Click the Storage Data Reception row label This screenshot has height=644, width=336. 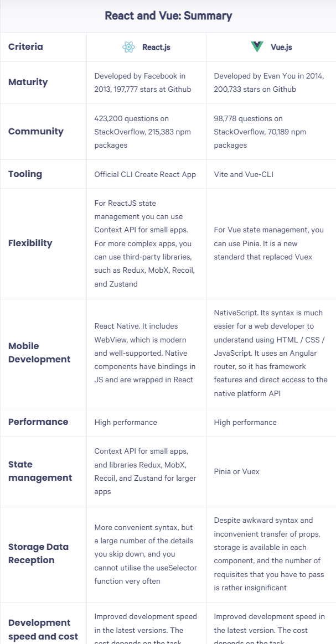(x=39, y=553)
